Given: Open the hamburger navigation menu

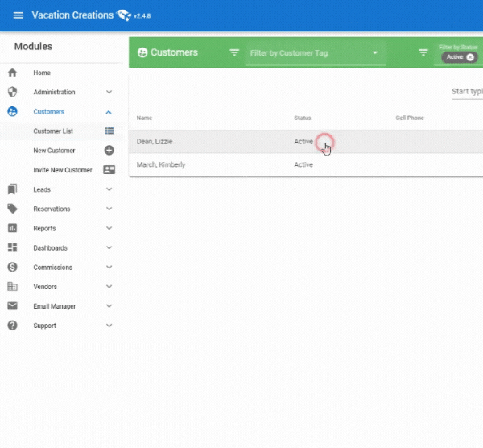Looking at the screenshot, I should pos(19,15).
